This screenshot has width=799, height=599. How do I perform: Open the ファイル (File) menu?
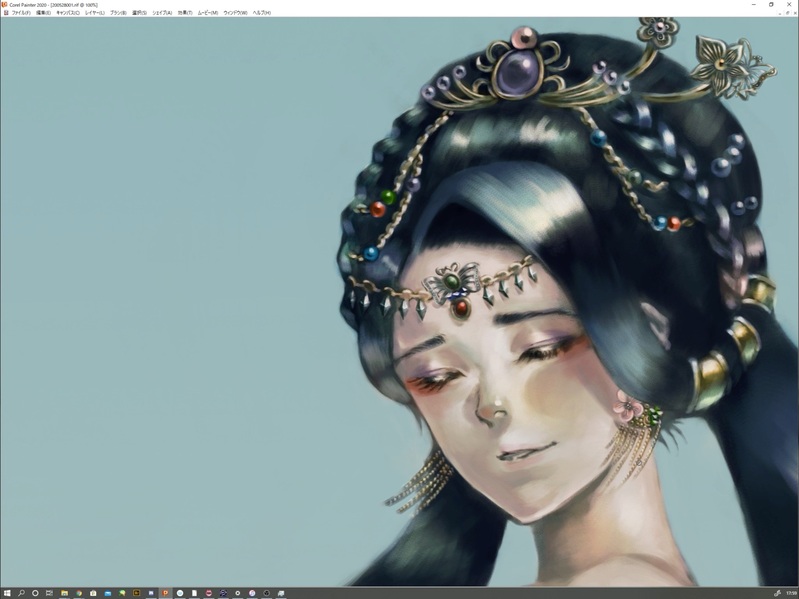pyautogui.click(x=21, y=13)
